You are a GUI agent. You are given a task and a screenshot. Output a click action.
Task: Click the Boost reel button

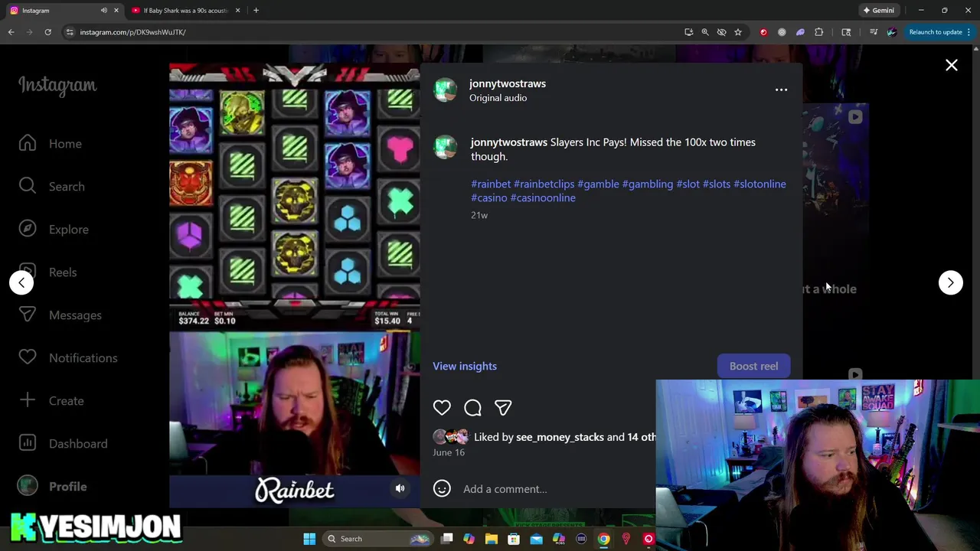(x=753, y=366)
